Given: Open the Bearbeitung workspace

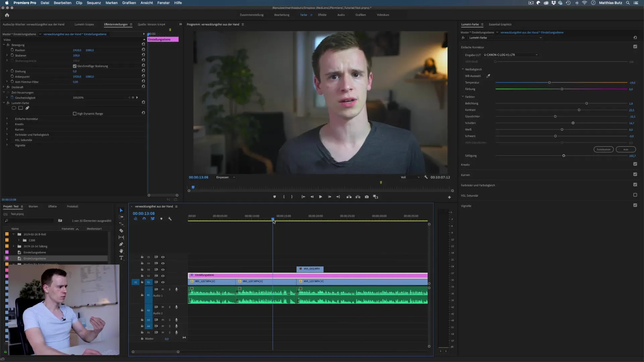Looking at the screenshot, I should [281, 15].
